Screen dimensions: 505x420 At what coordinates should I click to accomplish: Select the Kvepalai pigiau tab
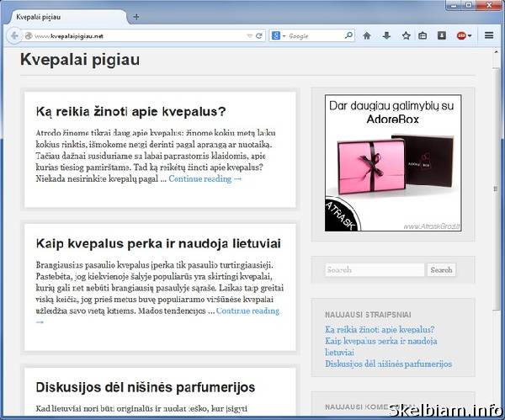point(66,17)
